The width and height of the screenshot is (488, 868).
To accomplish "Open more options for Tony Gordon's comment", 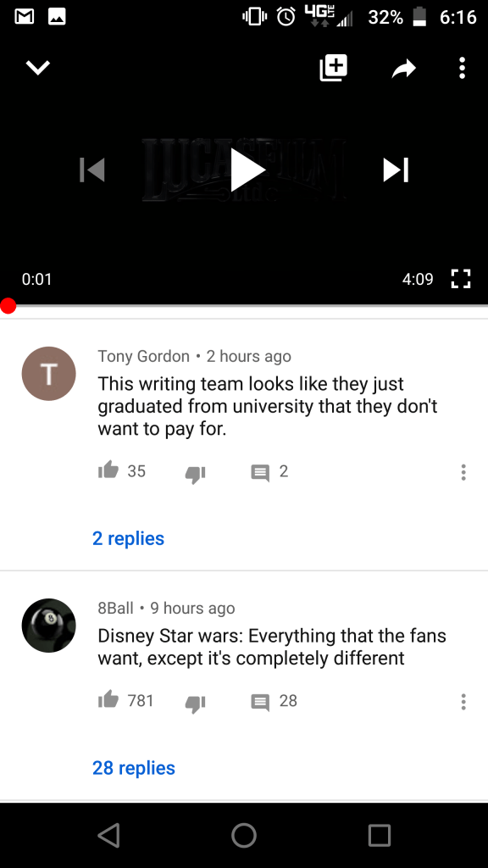I will tap(463, 472).
